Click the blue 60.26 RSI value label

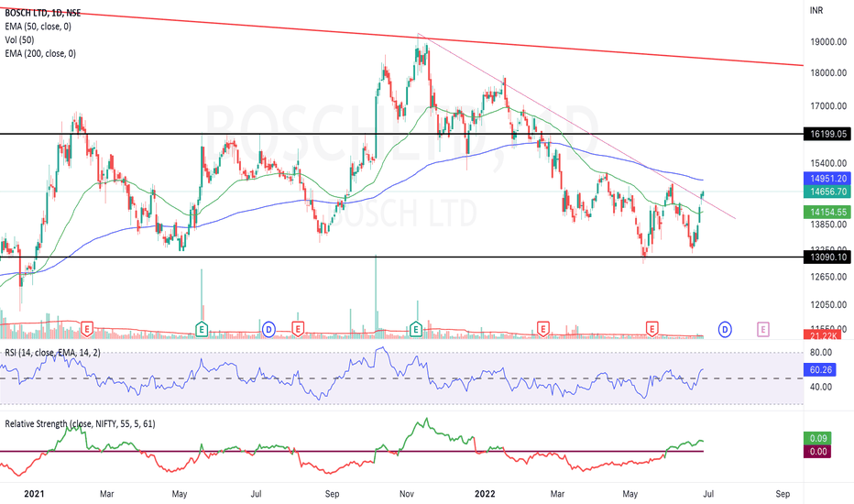click(x=820, y=370)
